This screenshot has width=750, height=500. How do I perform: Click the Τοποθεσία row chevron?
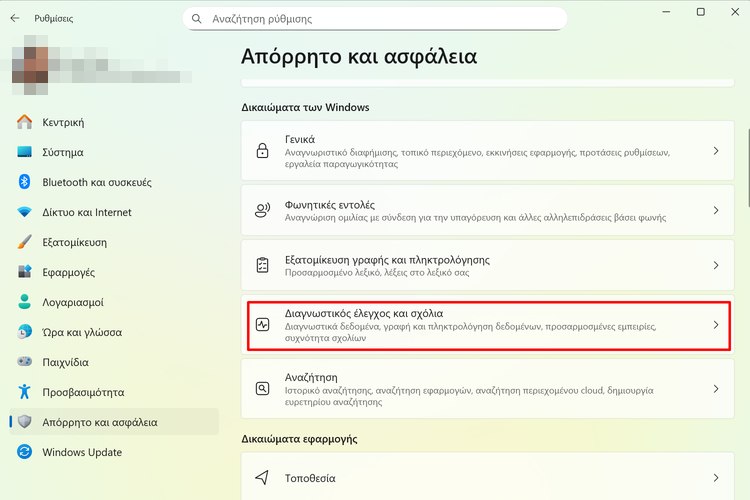[x=716, y=478]
